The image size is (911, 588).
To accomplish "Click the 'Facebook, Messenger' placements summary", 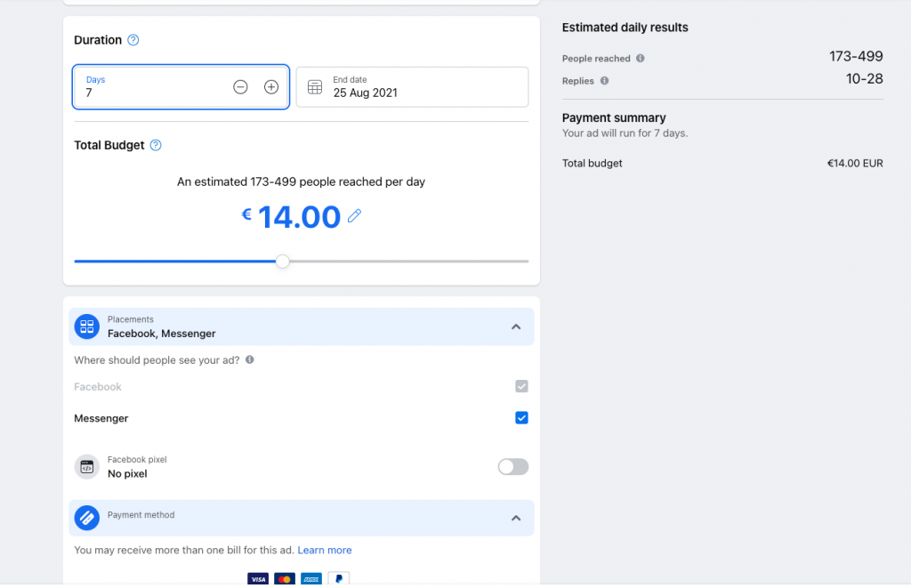I will [162, 334].
